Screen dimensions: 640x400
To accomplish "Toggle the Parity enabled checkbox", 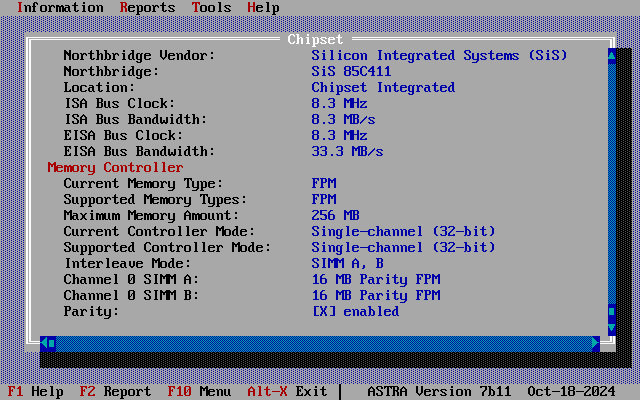I will (x=324, y=311).
